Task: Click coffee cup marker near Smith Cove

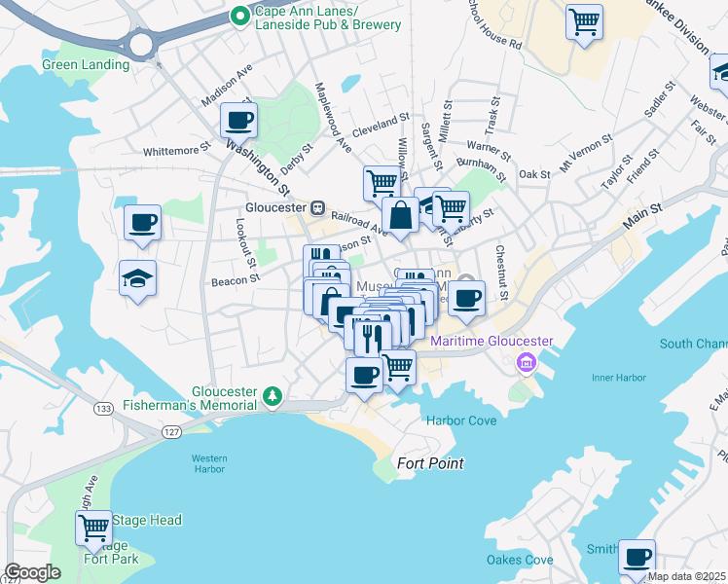Action: coord(637,559)
